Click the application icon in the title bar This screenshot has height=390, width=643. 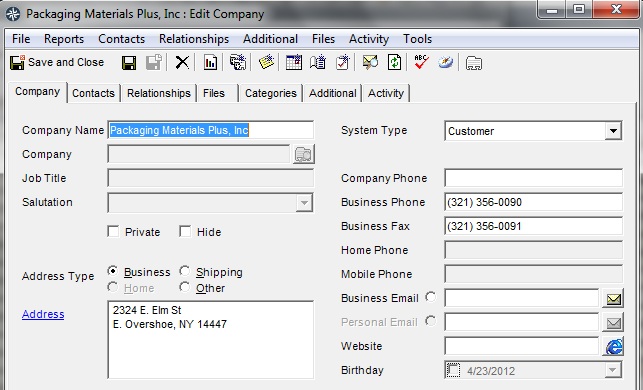[x=13, y=14]
